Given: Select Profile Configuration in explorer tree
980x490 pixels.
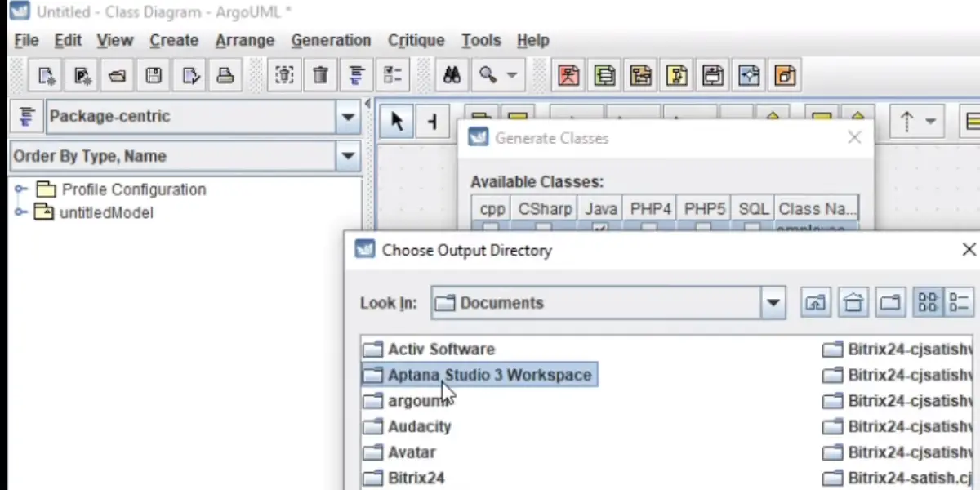Looking at the screenshot, I should pos(134,189).
